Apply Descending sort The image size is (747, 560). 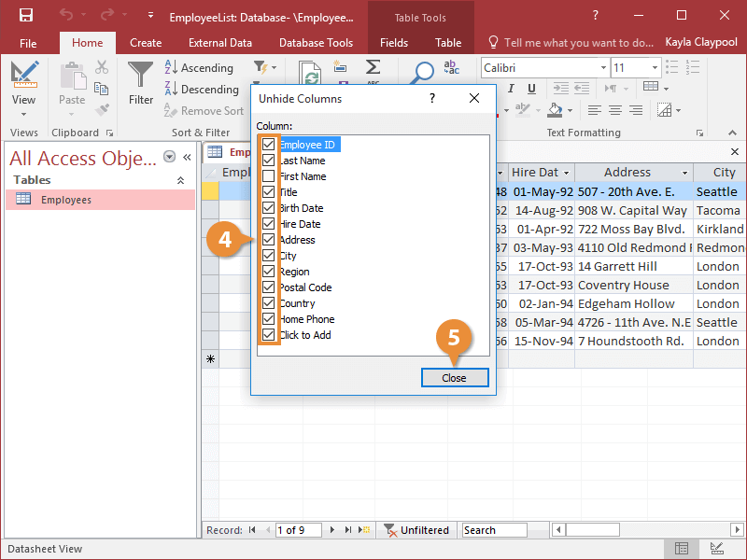171,89
